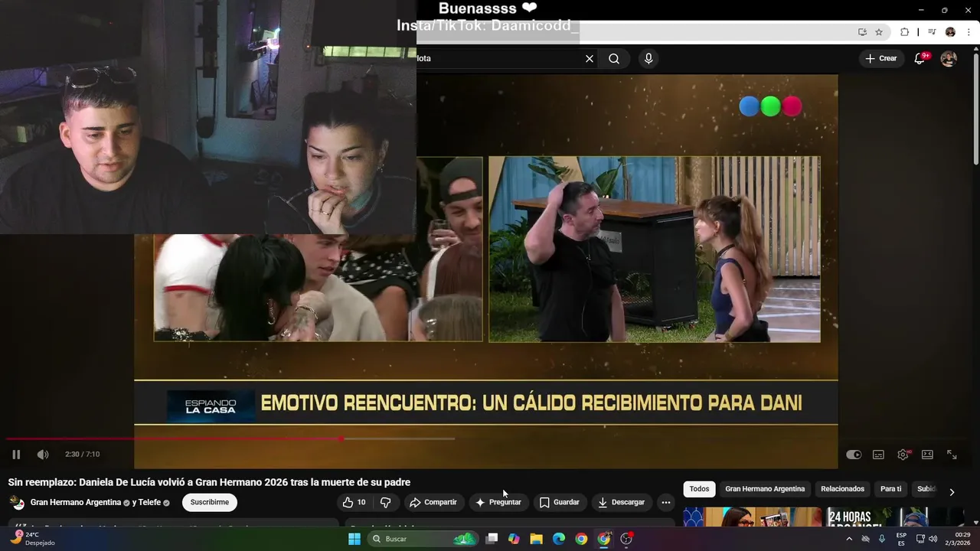Toggle the autoplay switch
980x551 pixels.
[854, 455]
